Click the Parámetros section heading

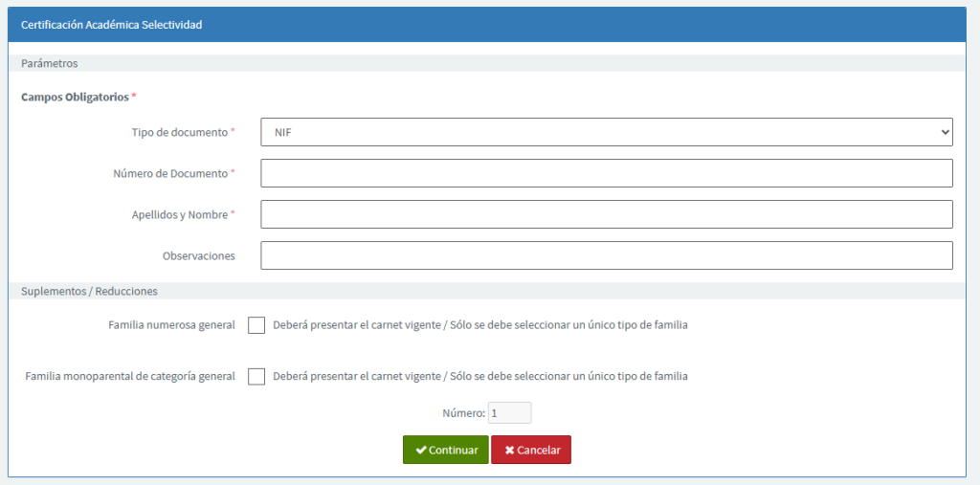[x=49, y=64]
